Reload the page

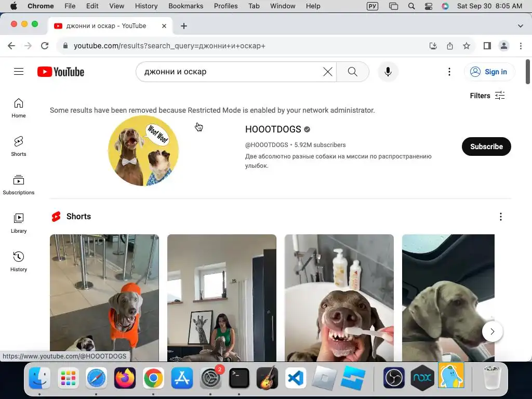45,46
